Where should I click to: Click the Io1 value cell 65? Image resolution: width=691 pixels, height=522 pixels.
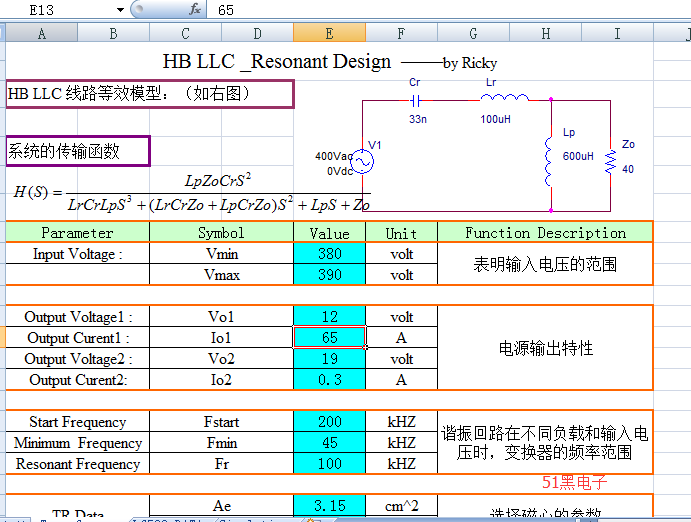[329, 338]
